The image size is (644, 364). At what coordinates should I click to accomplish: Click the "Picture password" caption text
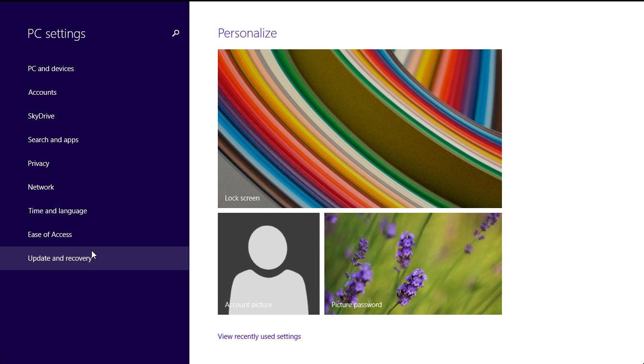point(357,305)
